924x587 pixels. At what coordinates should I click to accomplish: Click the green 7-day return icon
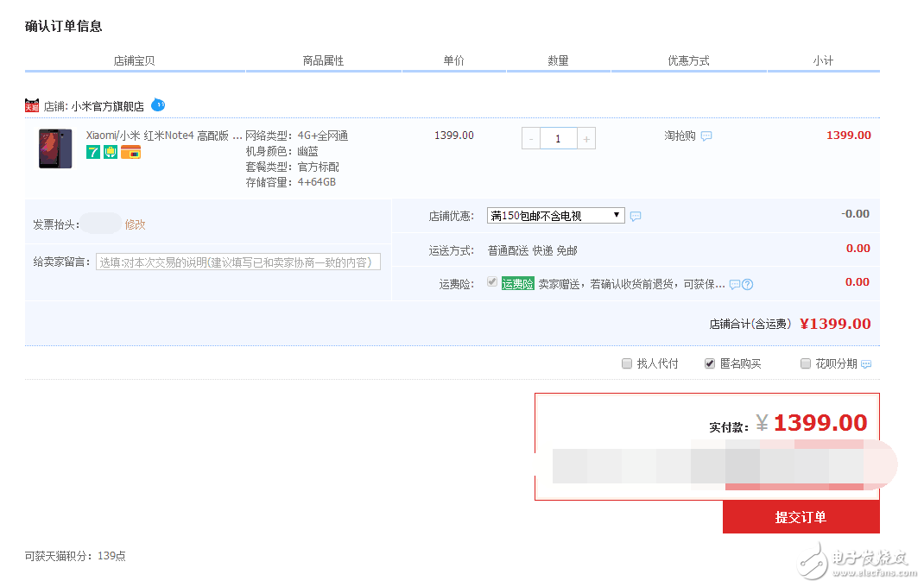92,152
